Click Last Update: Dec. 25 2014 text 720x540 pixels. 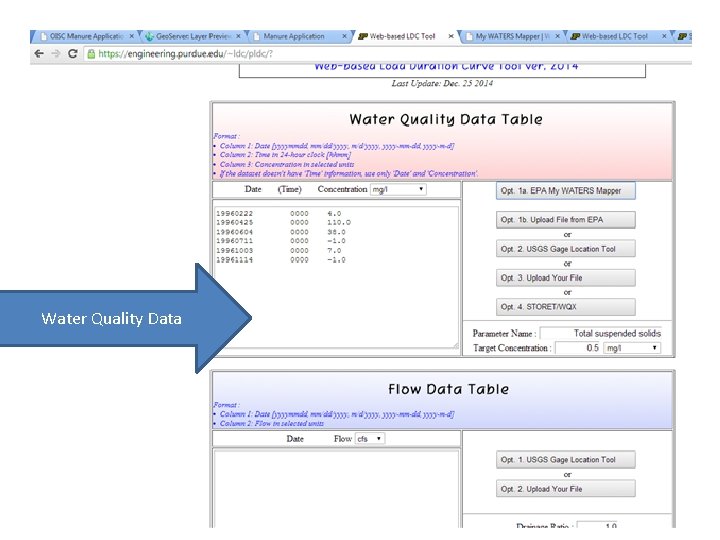pyautogui.click(x=442, y=83)
